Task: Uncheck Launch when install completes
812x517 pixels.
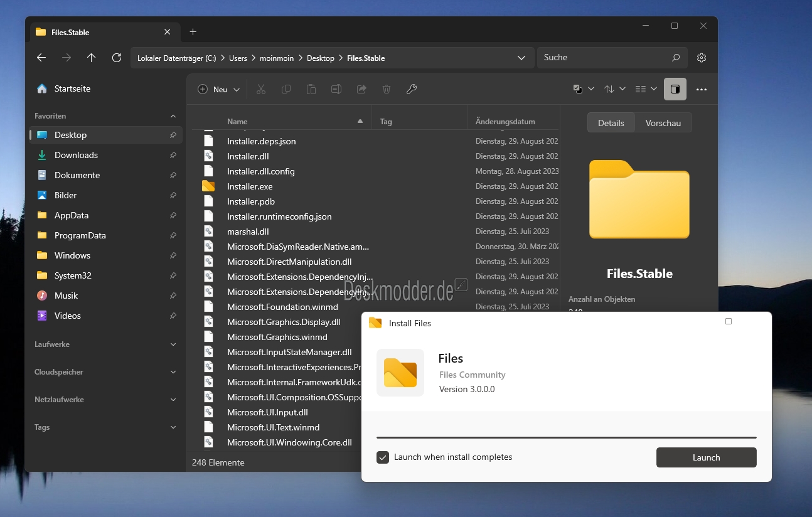Action: pos(383,457)
